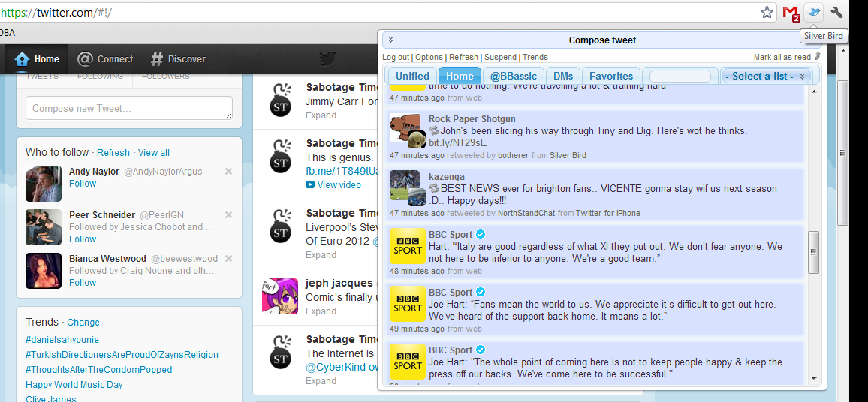868x402 pixels.
Task: Click jeph jacques avatar in timeline
Action: 280,295
